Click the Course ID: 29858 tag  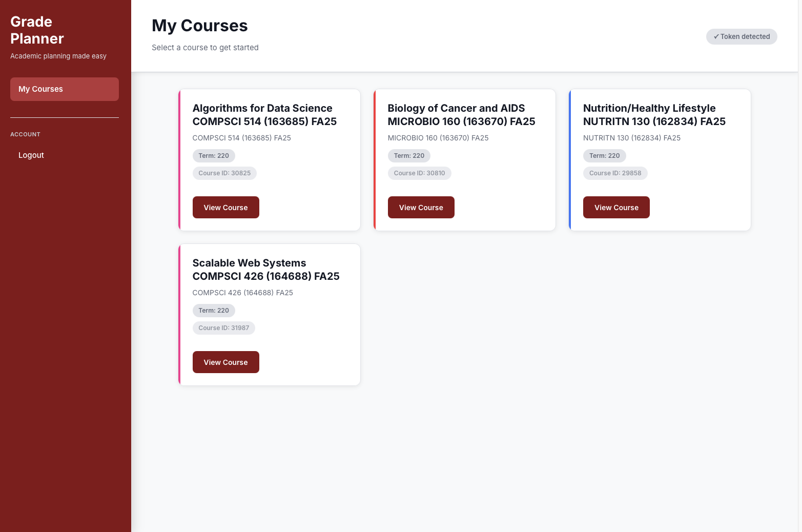pyautogui.click(x=615, y=173)
